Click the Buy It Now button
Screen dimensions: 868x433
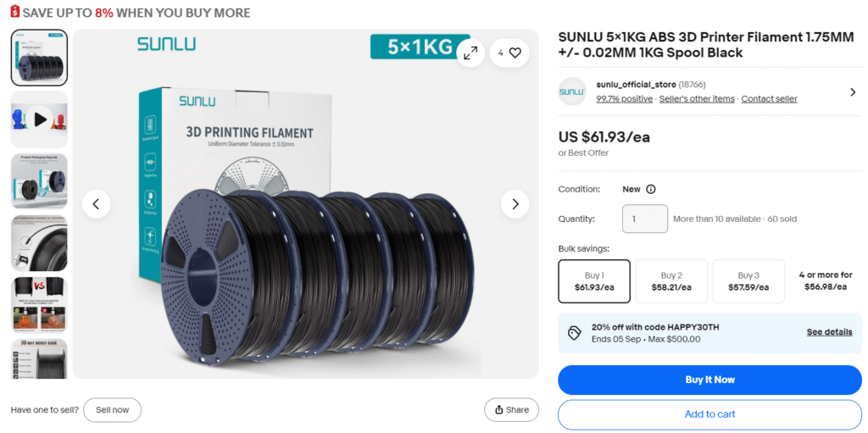click(x=709, y=380)
